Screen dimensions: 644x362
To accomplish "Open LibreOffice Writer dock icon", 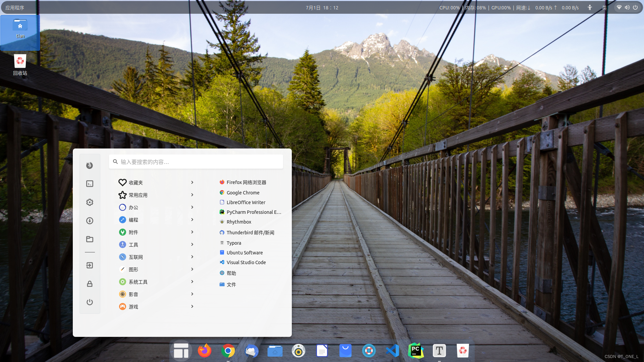I will pos(322,351).
